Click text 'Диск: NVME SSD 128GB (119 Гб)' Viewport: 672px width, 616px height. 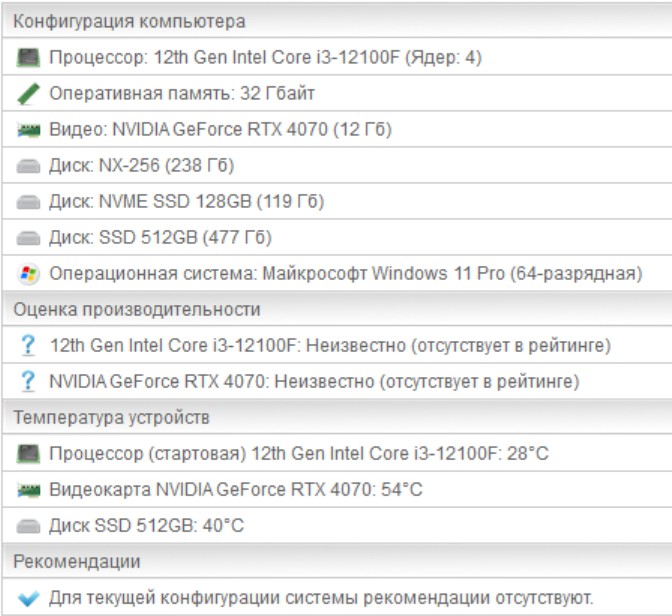[186, 201]
